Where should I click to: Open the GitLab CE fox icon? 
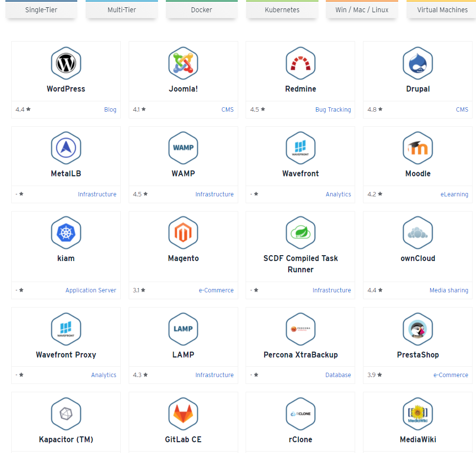tap(183, 414)
